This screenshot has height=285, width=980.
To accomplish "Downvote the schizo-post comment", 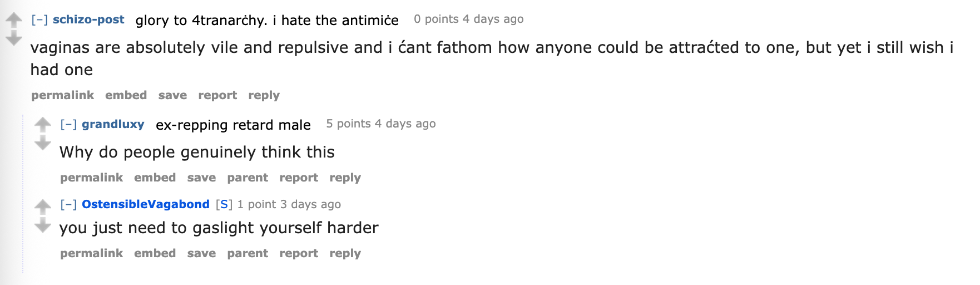I will pyautogui.click(x=13, y=39).
